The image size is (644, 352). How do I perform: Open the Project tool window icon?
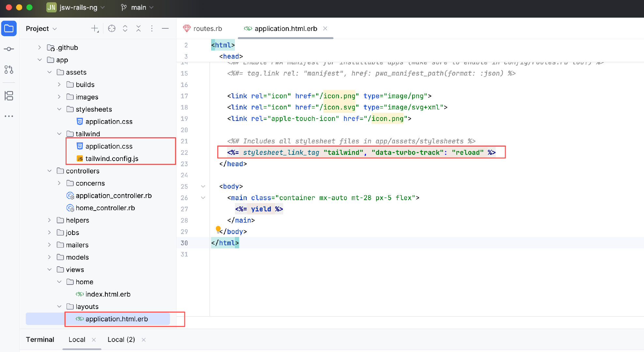(x=9, y=29)
